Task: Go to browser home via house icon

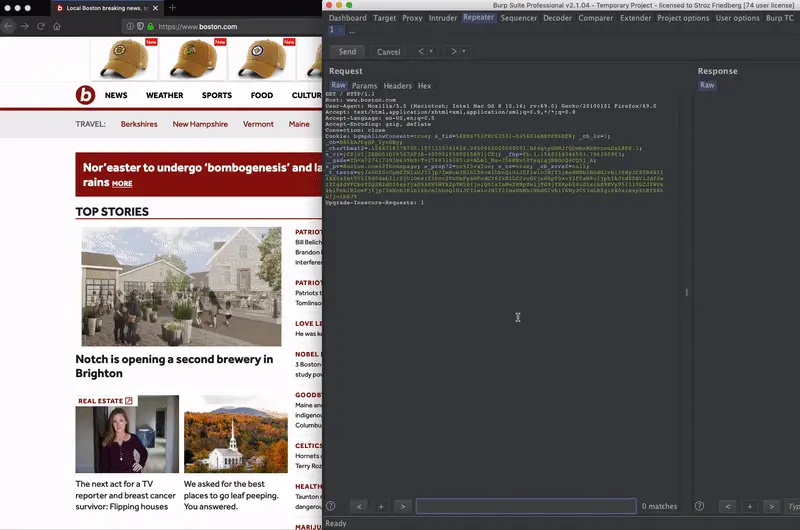Action: coord(57,26)
